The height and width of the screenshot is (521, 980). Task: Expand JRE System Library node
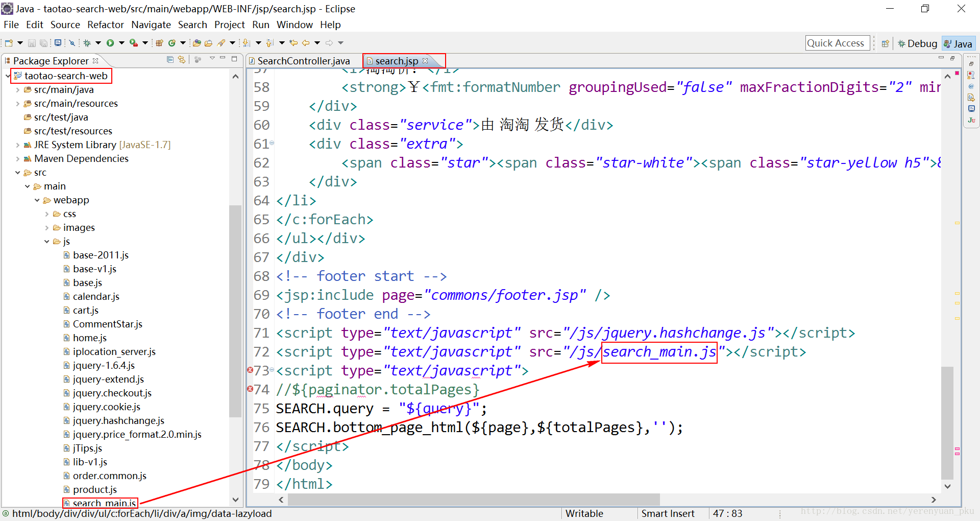[17, 145]
